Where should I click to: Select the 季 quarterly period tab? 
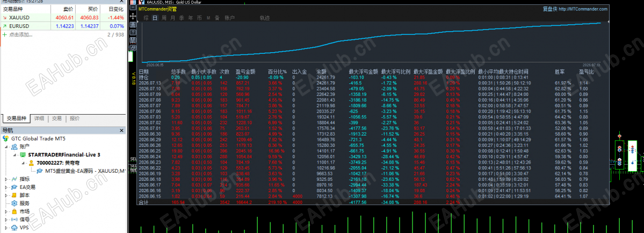pyautogui.click(x=182, y=18)
